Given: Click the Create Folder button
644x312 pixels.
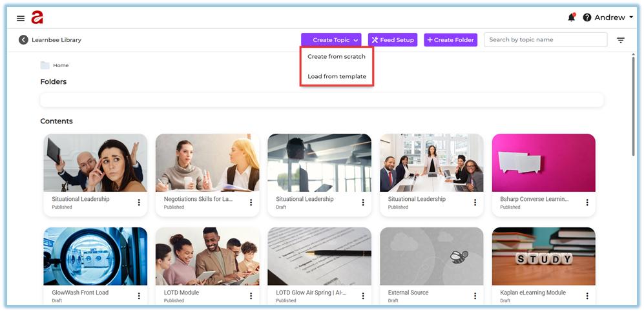Looking at the screenshot, I should point(450,40).
